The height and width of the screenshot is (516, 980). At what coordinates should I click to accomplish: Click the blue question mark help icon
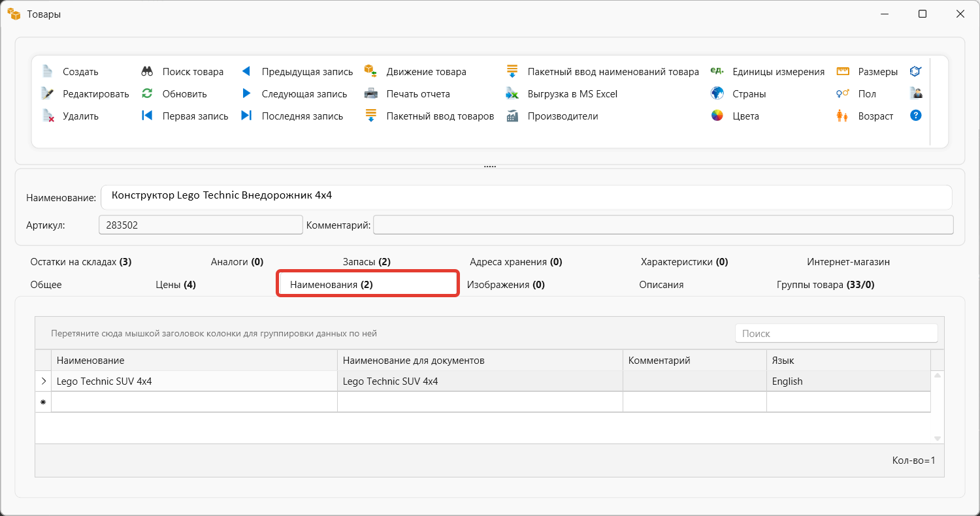point(916,116)
